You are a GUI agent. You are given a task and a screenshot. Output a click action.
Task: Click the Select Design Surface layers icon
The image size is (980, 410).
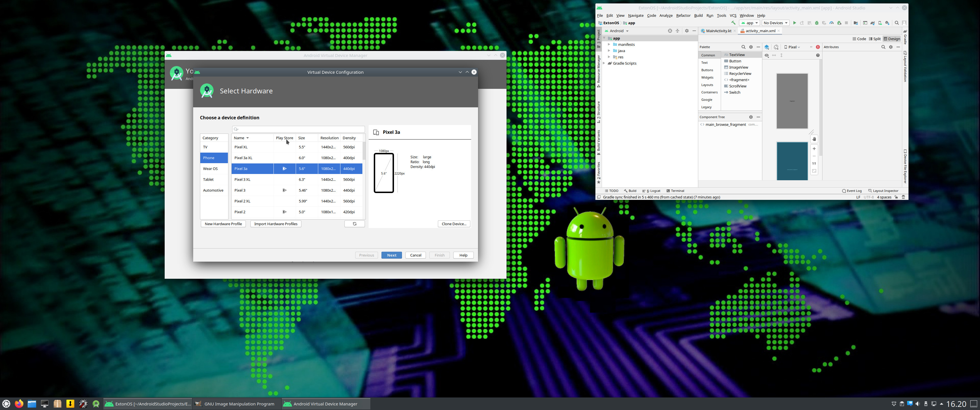(x=767, y=47)
